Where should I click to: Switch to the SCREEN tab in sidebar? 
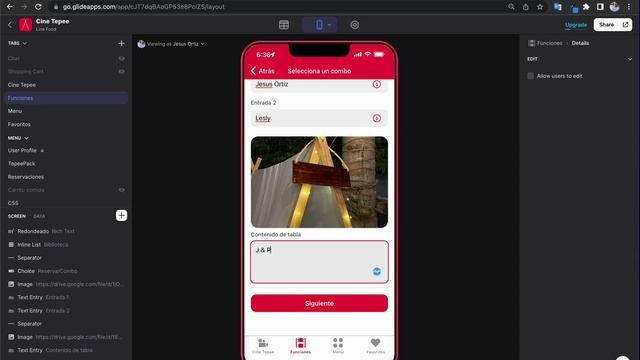point(17,216)
